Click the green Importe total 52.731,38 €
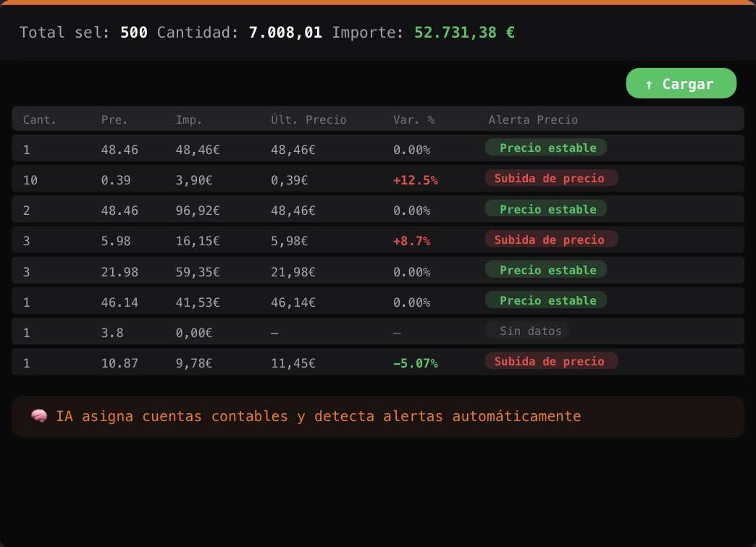The width and height of the screenshot is (756, 547). point(464,33)
